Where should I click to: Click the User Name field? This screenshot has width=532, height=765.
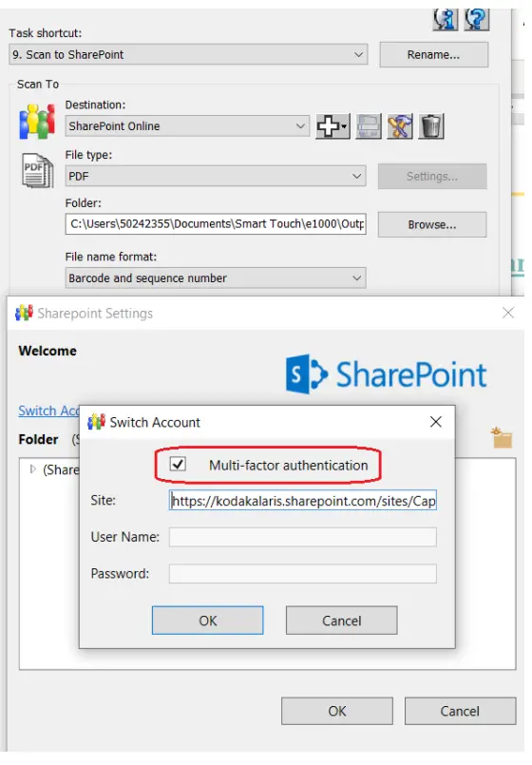pos(303,537)
